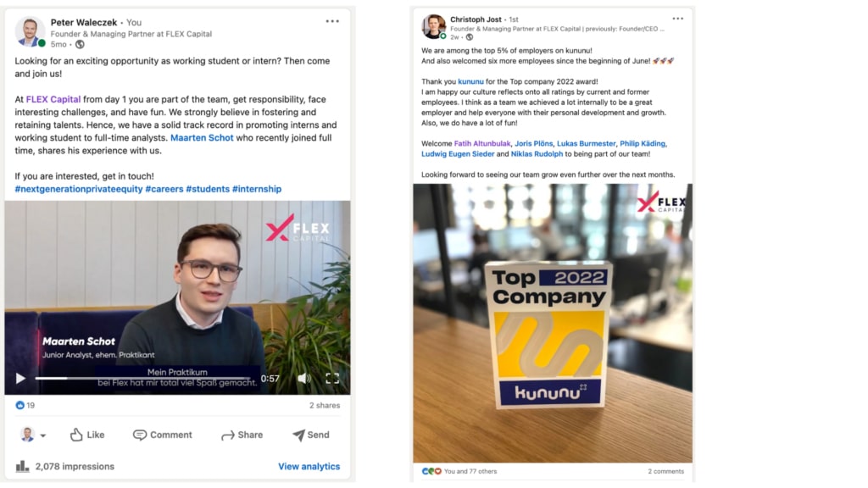Open the three-dot menu on Peter Waleczek's post
The height and width of the screenshot is (488, 868).
pyautogui.click(x=332, y=21)
